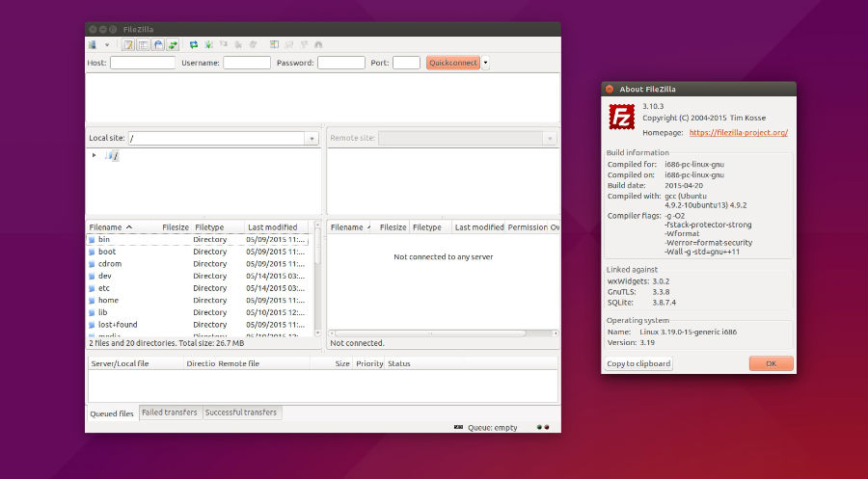Click the FileZilla logo in About dialog

[622, 117]
